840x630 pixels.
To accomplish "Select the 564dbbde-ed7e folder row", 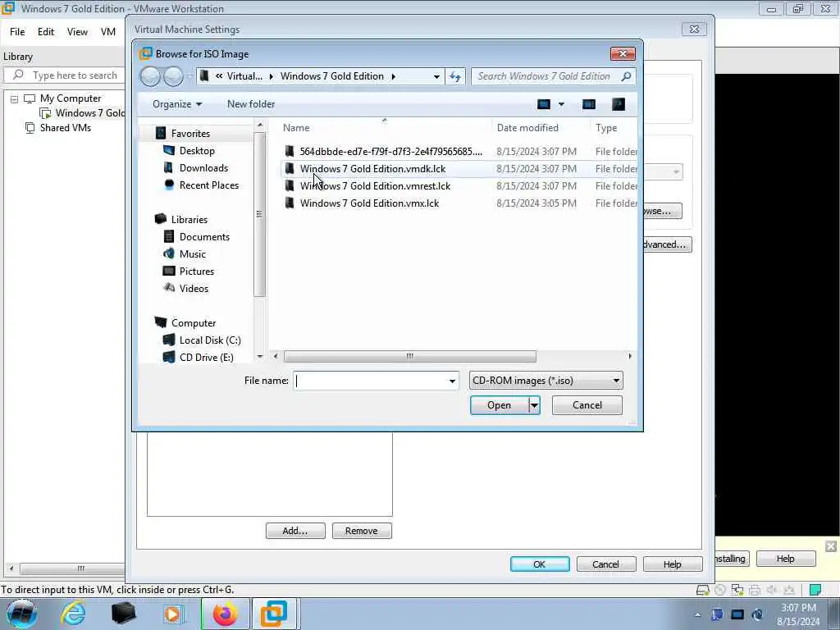I will (x=459, y=151).
